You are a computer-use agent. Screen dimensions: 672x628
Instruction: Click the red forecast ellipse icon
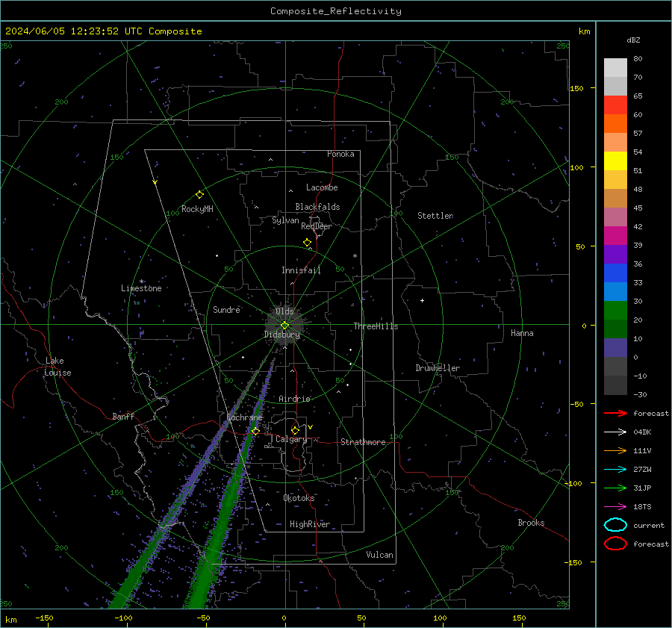click(x=615, y=544)
